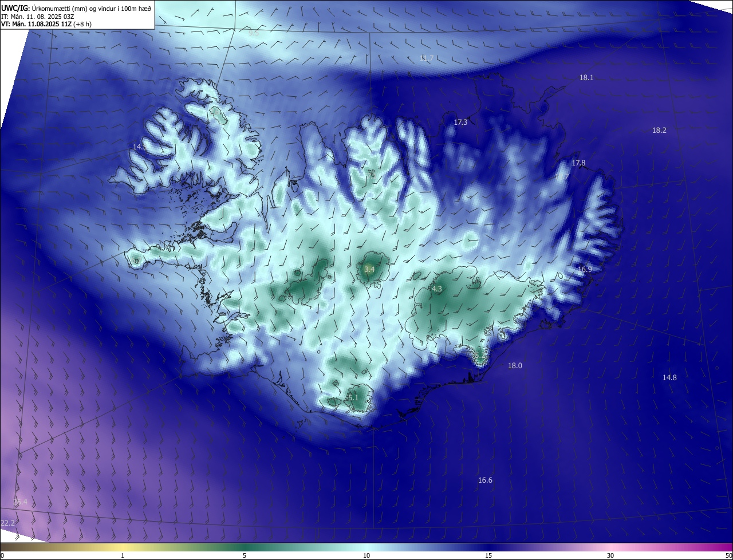
Task: Click the 17.3 value label
Action: 460,122
